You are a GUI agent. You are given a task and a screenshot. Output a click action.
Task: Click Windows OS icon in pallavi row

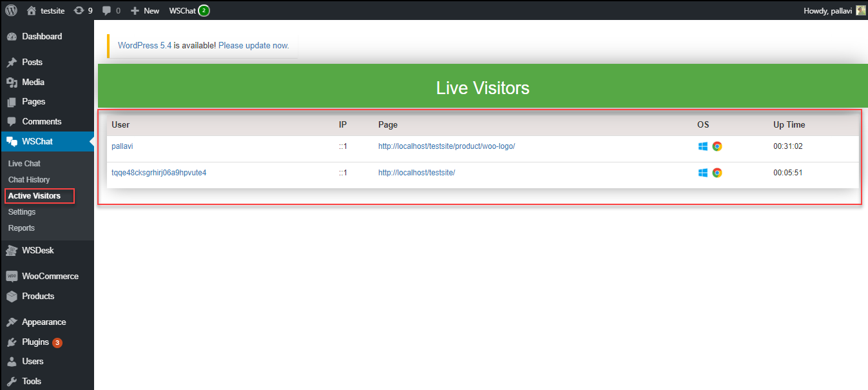pos(702,146)
